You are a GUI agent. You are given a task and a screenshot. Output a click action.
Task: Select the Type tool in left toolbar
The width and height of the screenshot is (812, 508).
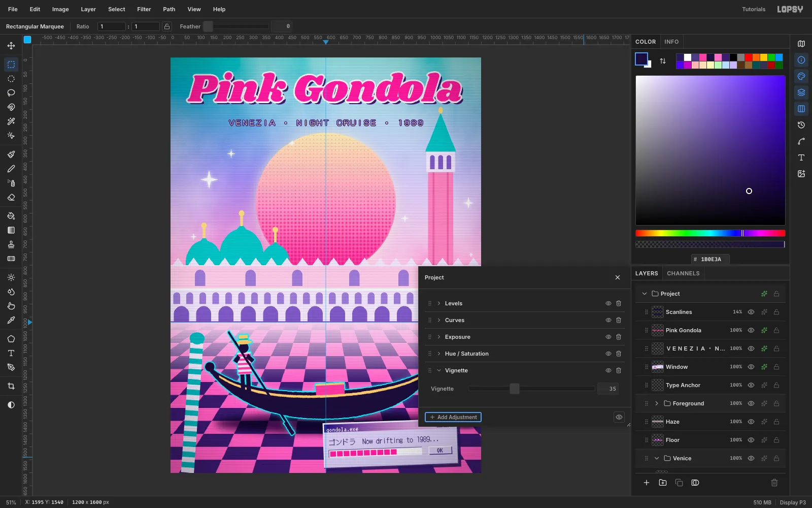11,353
